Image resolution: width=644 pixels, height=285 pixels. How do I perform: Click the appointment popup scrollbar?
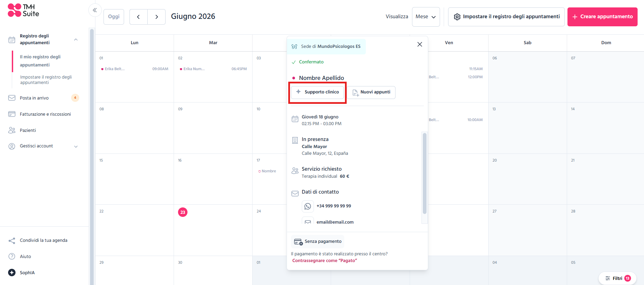(x=425, y=173)
